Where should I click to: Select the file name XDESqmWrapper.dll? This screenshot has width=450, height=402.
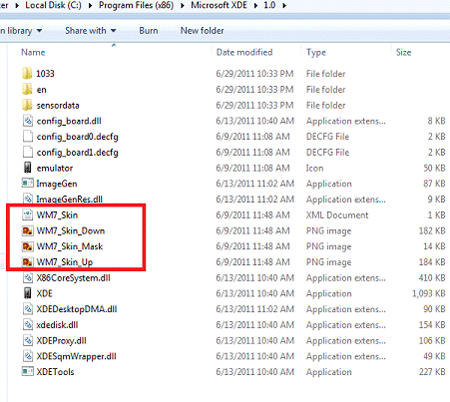click(x=76, y=356)
